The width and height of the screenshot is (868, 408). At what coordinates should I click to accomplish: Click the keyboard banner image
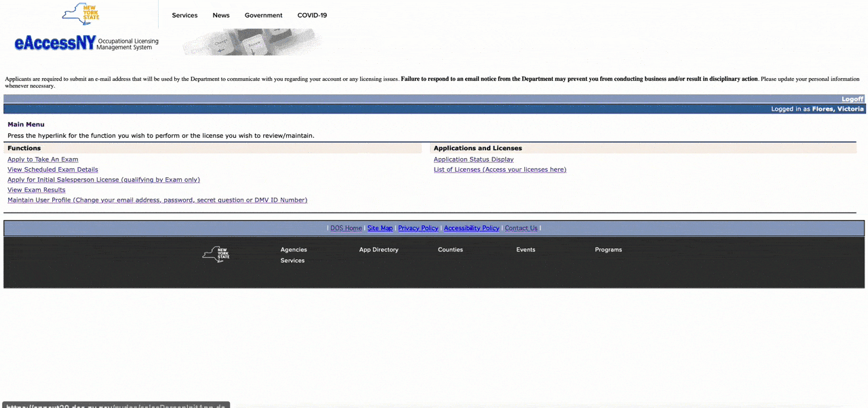tap(251, 41)
